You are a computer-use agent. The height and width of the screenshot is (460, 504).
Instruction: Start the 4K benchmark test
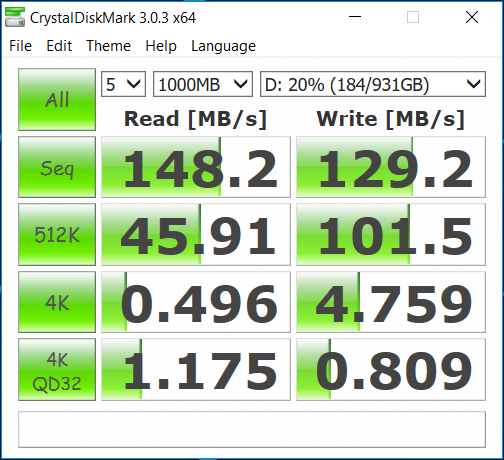pos(57,302)
